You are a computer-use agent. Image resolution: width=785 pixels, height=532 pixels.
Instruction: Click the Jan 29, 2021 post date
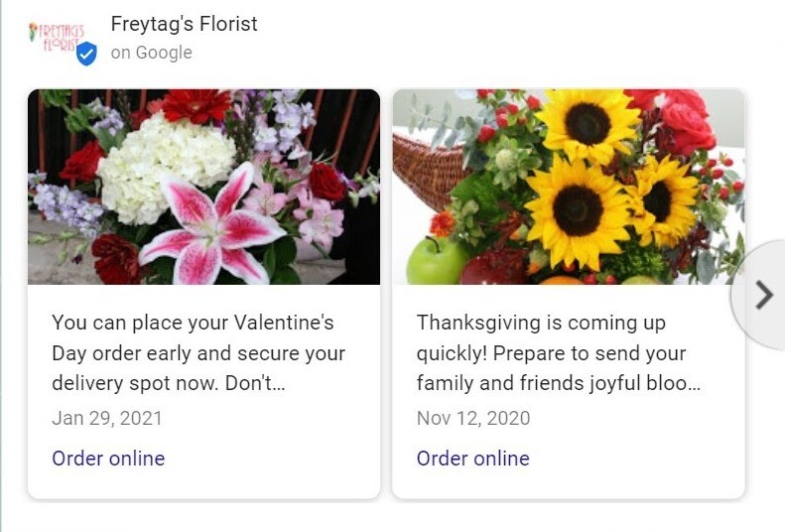click(x=106, y=418)
